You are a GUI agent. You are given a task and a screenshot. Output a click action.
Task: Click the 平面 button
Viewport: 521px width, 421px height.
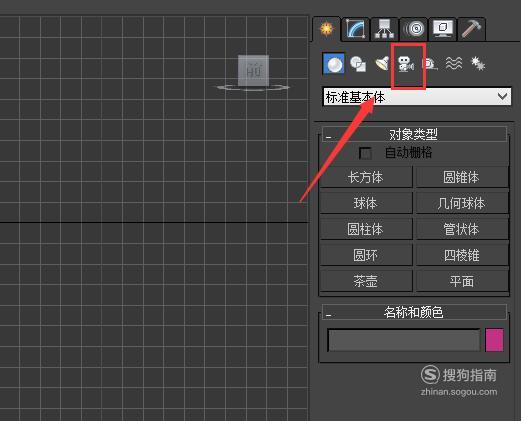[462, 281]
